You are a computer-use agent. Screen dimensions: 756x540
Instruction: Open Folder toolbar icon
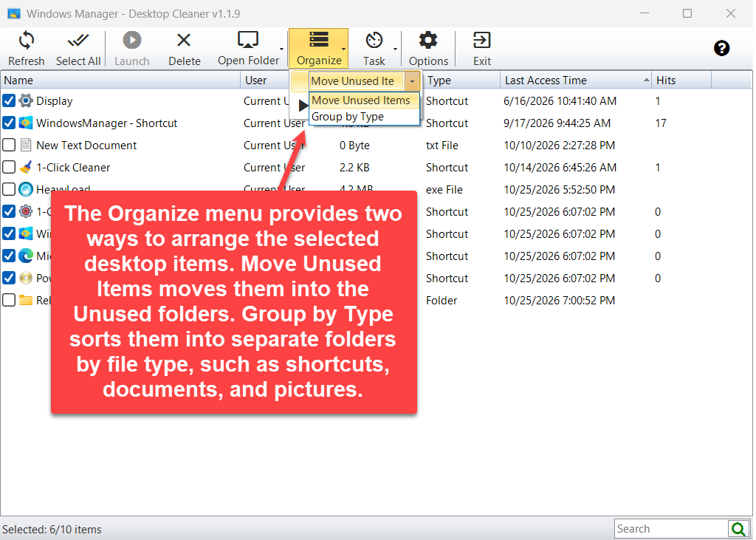pyautogui.click(x=248, y=40)
